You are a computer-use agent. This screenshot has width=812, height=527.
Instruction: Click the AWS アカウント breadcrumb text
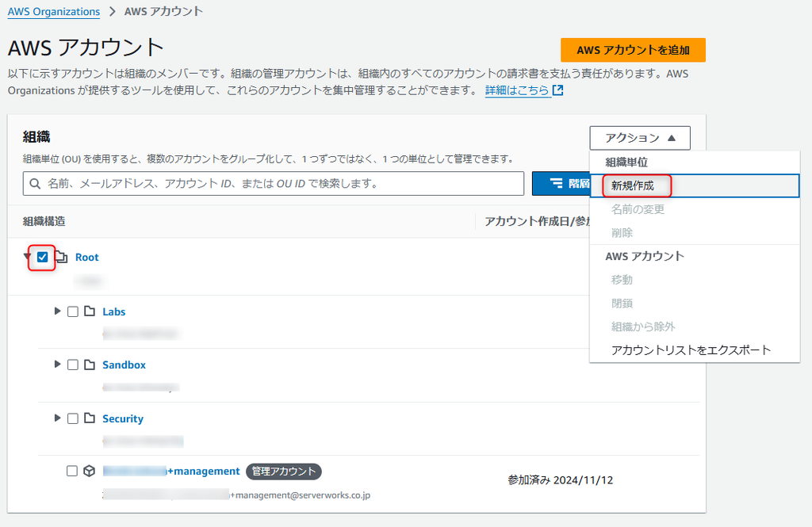163,11
